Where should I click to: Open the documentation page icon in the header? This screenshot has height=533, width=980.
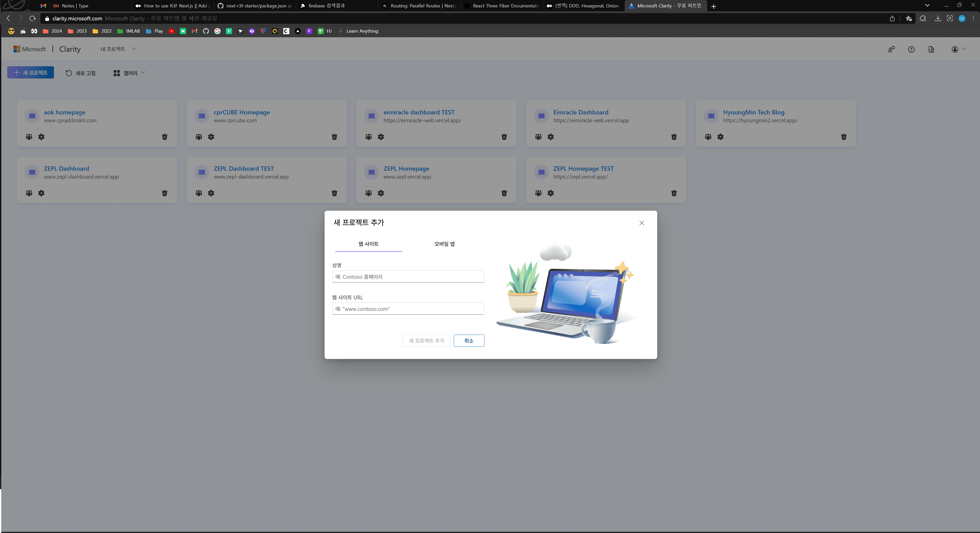931,49
